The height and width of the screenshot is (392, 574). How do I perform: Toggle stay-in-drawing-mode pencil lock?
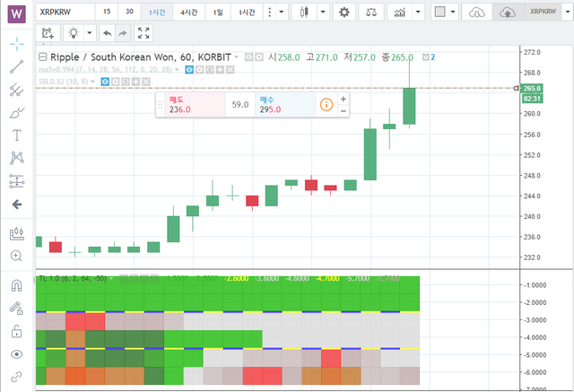point(16,309)
